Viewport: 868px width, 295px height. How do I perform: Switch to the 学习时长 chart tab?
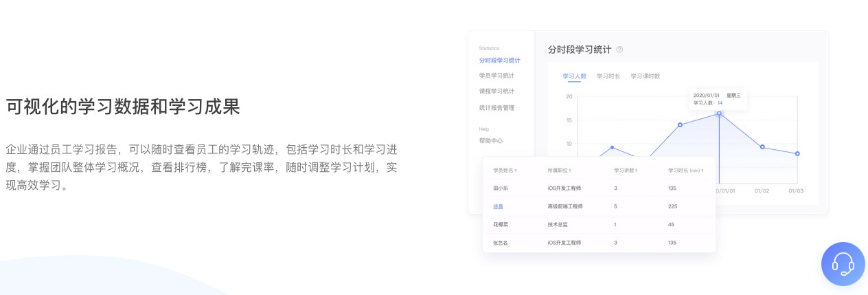[608, 76]
